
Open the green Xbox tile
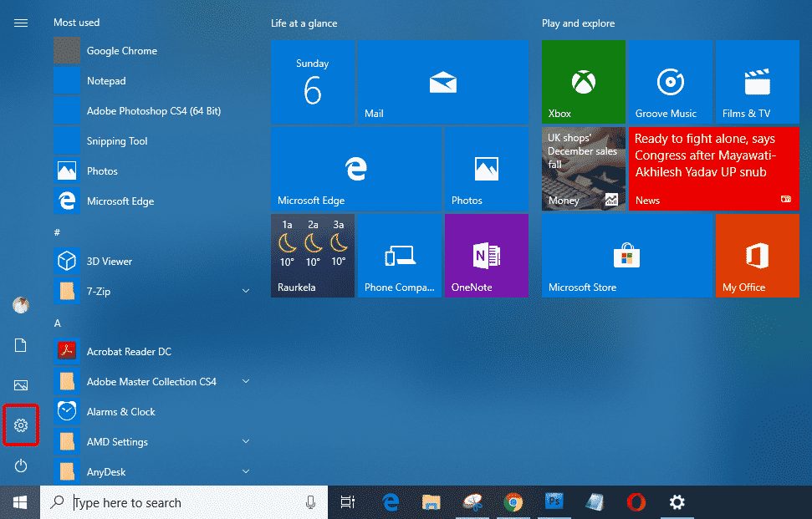click(584, 82)
